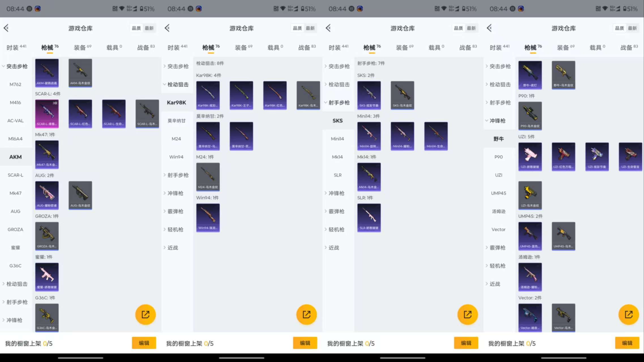Open 我的橱窗上架 showcase
The image size is (644, 362).
[x=28, y=343]
